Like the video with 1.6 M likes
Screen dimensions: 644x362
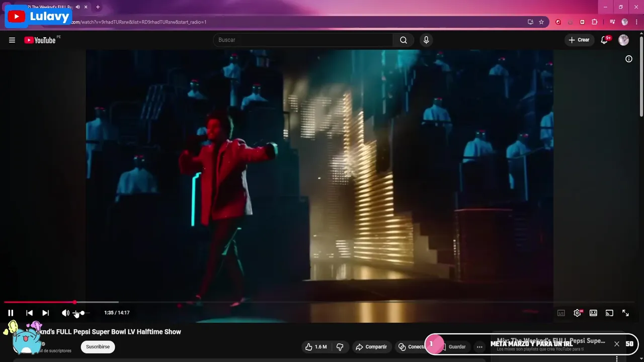[x=316, y=346]
